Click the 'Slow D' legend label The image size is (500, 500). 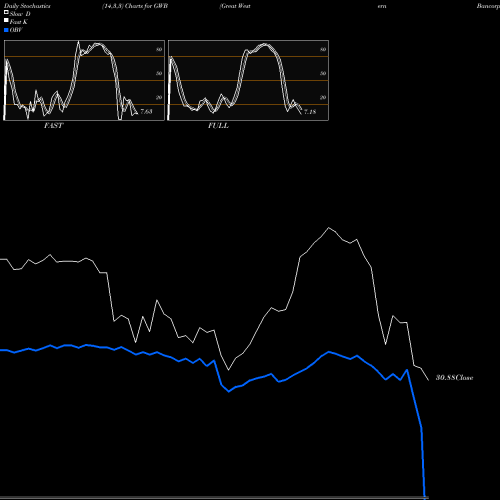tap(20, 14)
